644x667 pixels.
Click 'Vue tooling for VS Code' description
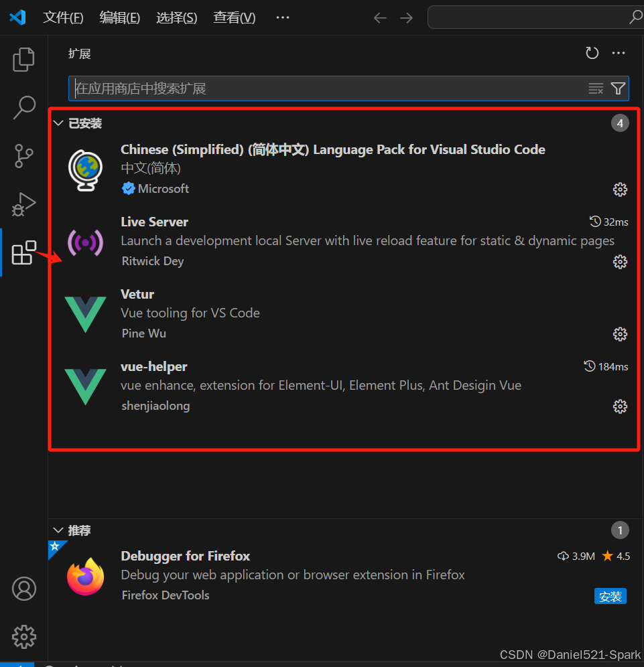[190, 313]
